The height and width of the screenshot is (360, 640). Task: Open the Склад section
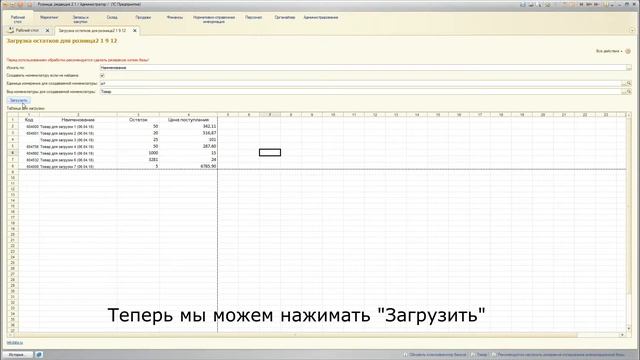tap(112, 18)
